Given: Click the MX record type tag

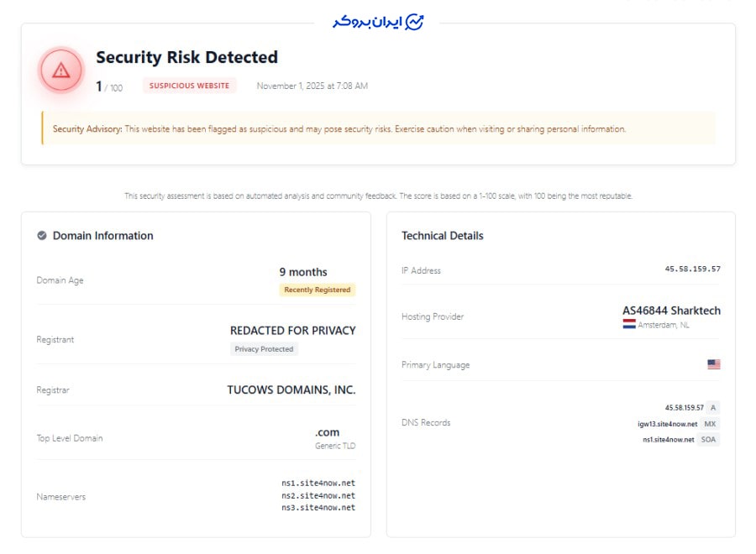Looking at the screenshot, I should 710,424.
